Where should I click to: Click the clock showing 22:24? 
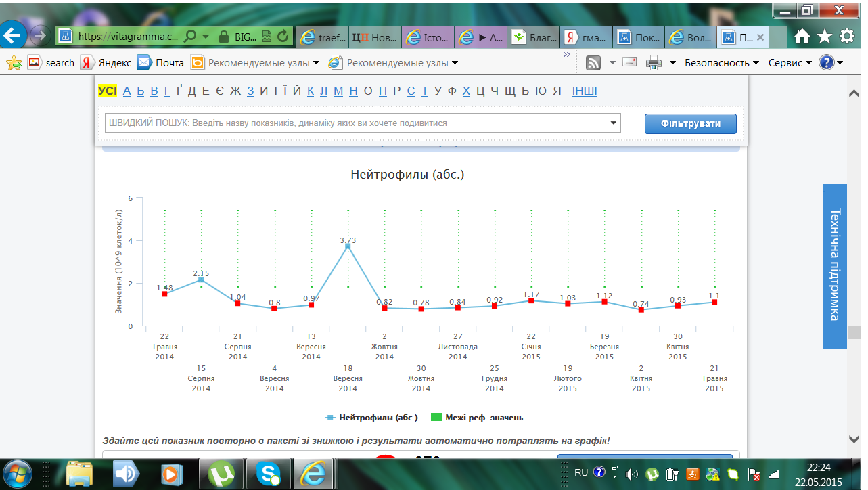pos(820,467)
